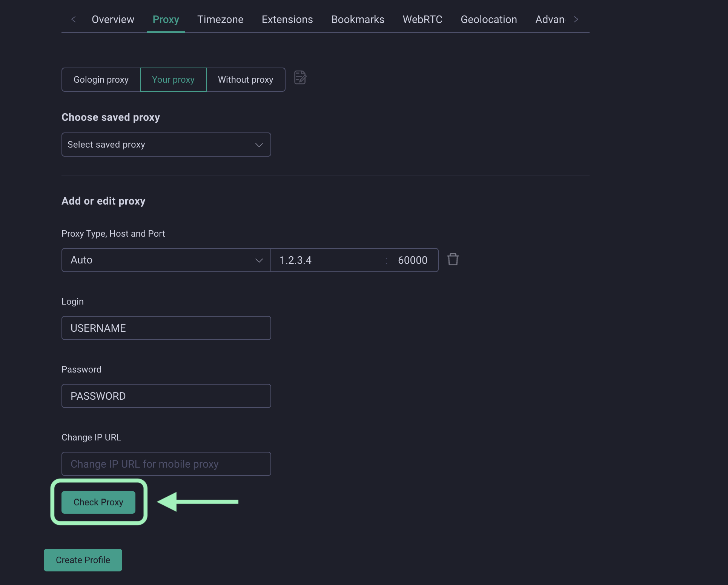Switch to the Timezone tab

click(x=220, y=19)
